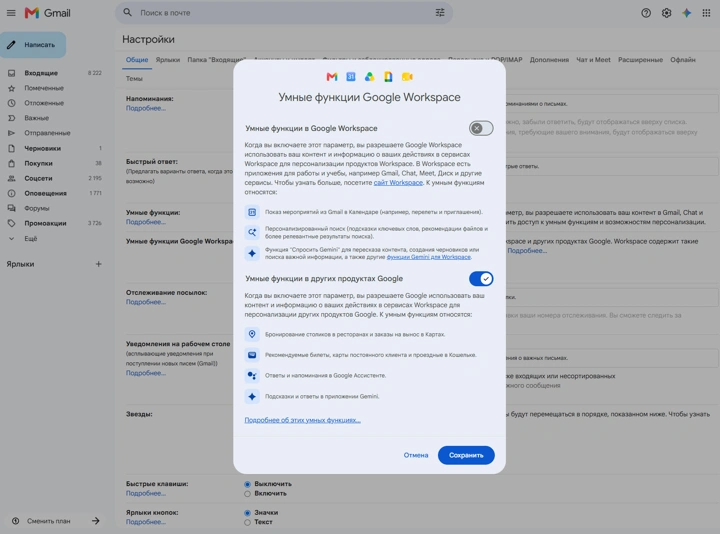
Task: Open the Офлайн settings tab
Action: click(683, 60)
